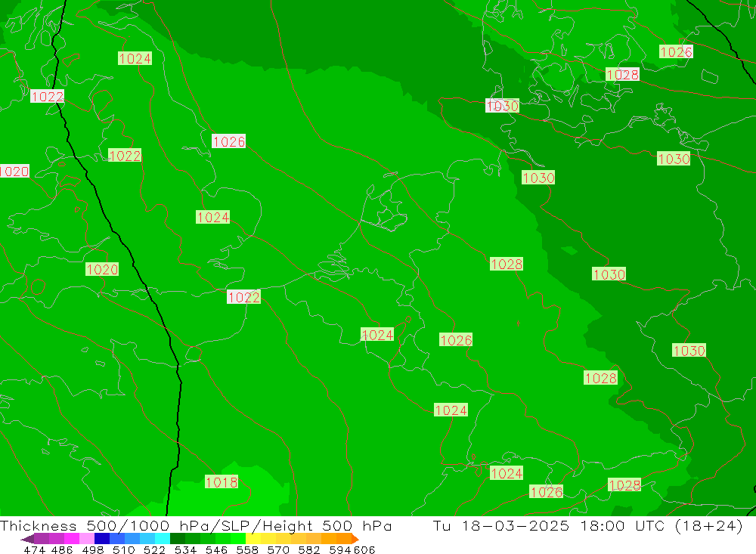Click legend value 498
Viewport: 756px width, 554px height.
tap(91, 549)
